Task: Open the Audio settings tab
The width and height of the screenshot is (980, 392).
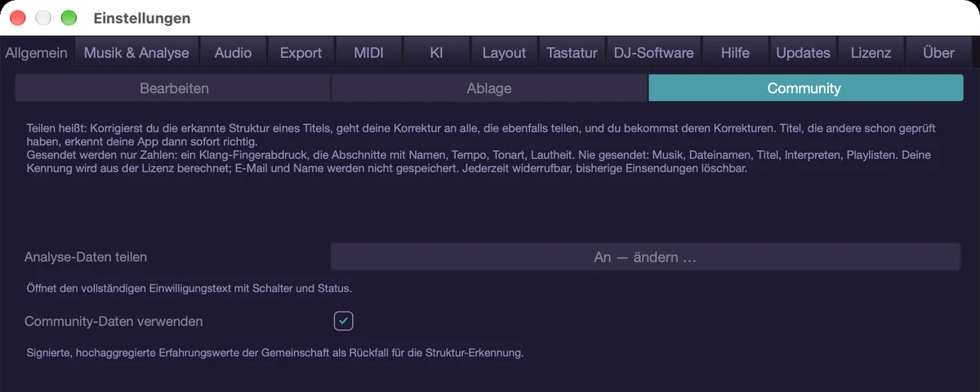Action: 233,52
